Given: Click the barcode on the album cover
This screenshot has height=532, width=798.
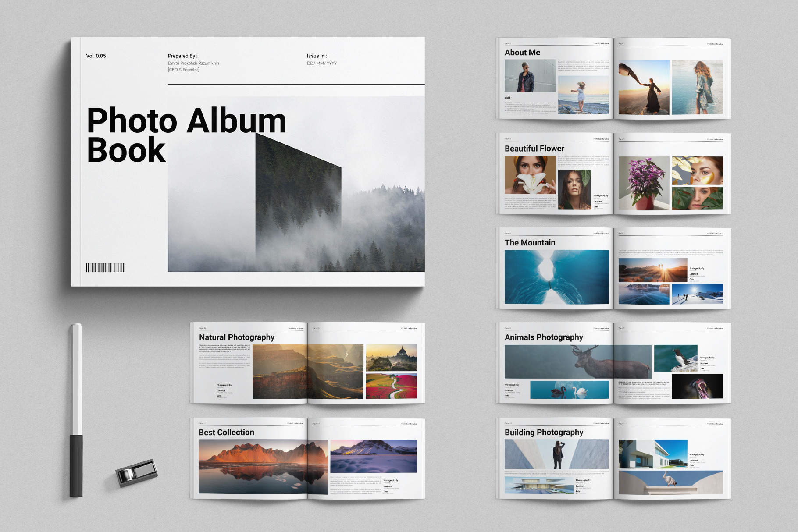Looking at the screenshot, I should (x=105, y=268).
